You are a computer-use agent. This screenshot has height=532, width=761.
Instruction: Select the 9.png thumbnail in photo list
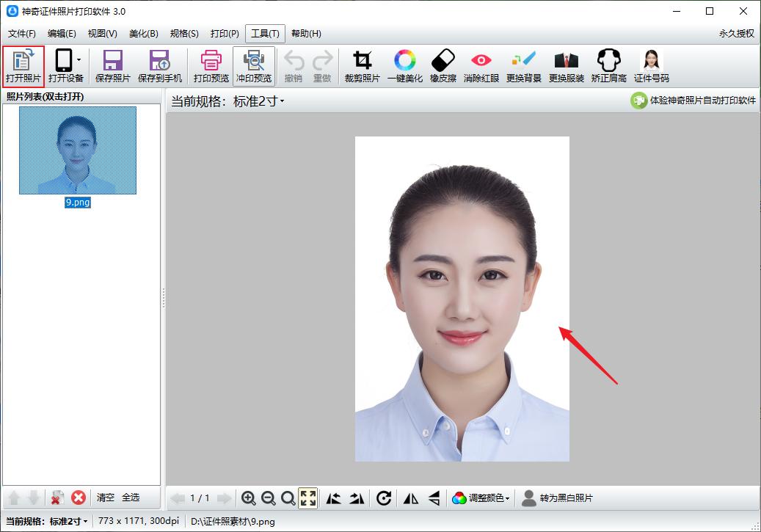coord(78,150)
